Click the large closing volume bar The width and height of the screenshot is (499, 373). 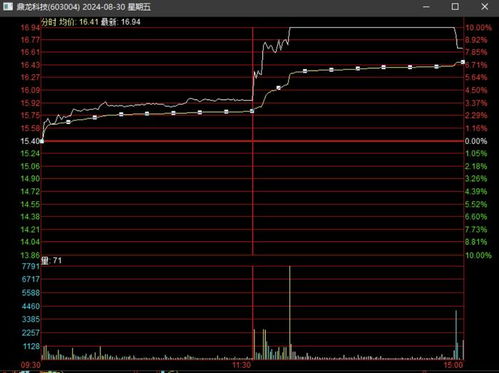(456, 335)
